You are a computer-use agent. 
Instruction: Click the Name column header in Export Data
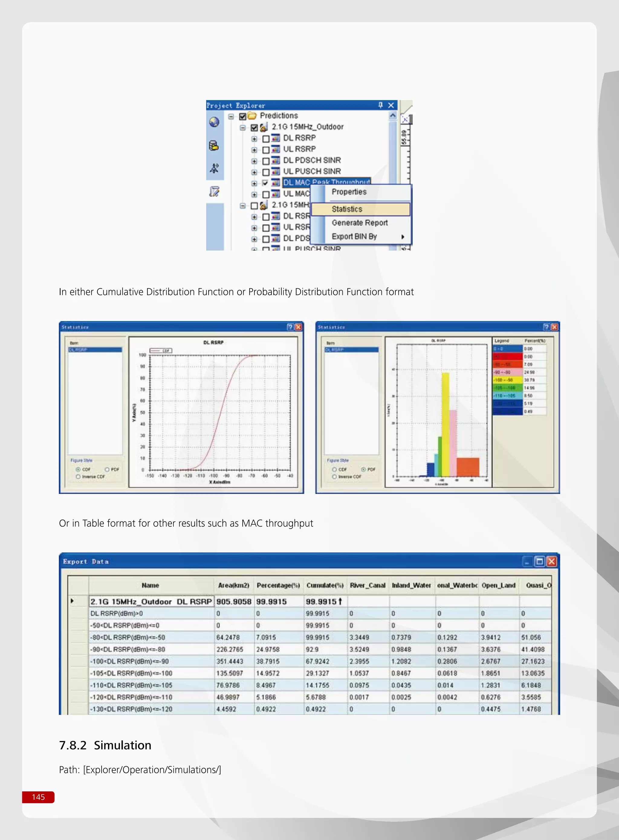(x=151, y=585)
